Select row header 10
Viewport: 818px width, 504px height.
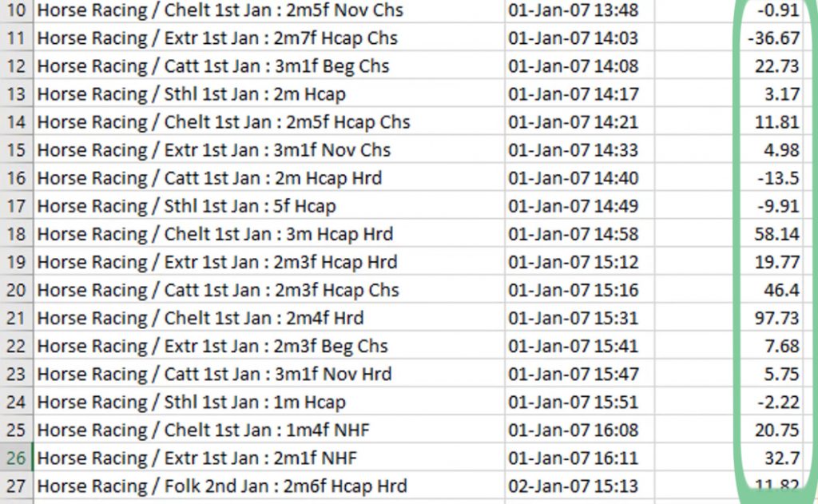click(17, 10)
